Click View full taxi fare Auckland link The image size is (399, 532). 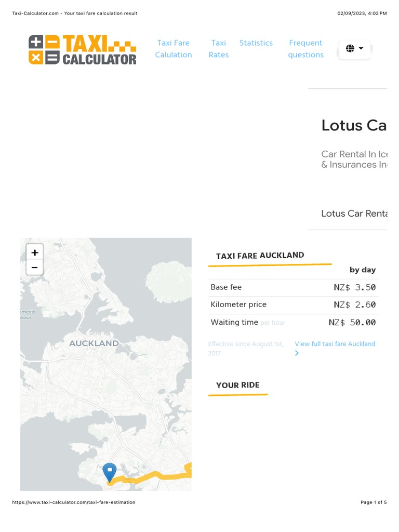(335, 344)
